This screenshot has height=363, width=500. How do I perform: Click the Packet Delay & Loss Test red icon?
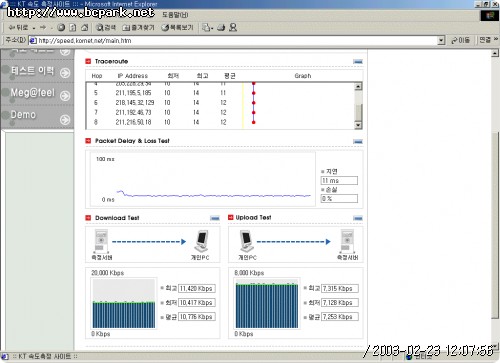[88, 141]
